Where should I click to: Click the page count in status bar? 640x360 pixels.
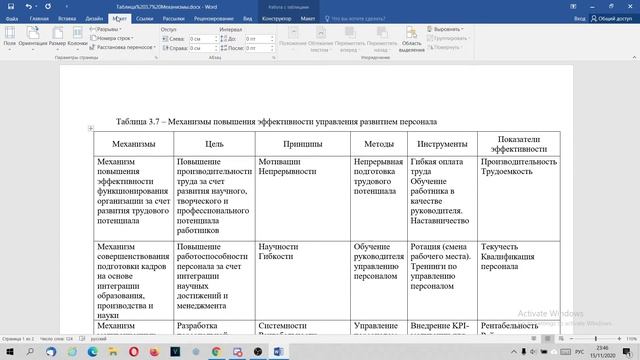click(18, 339)
